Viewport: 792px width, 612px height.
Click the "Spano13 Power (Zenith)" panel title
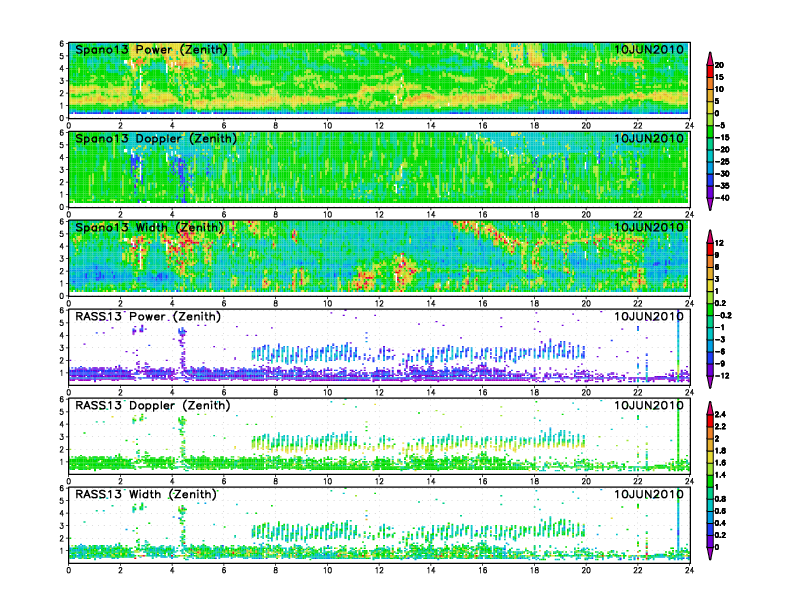tap(151, 49)
